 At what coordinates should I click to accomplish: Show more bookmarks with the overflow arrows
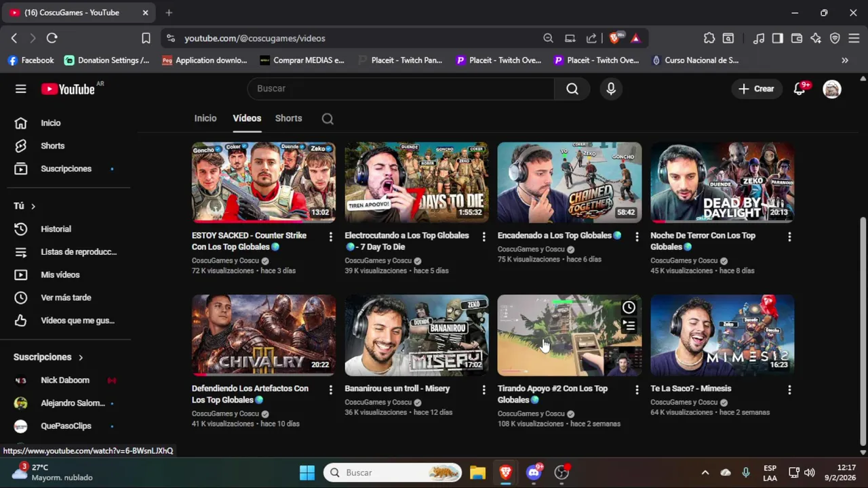(x=845, y=60)
